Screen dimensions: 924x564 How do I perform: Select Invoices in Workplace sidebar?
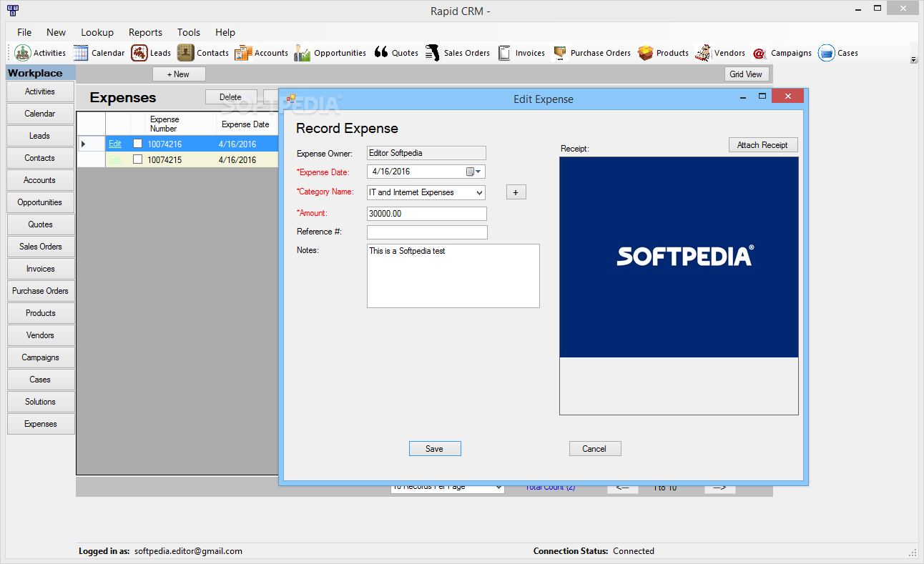click(40, 269)
